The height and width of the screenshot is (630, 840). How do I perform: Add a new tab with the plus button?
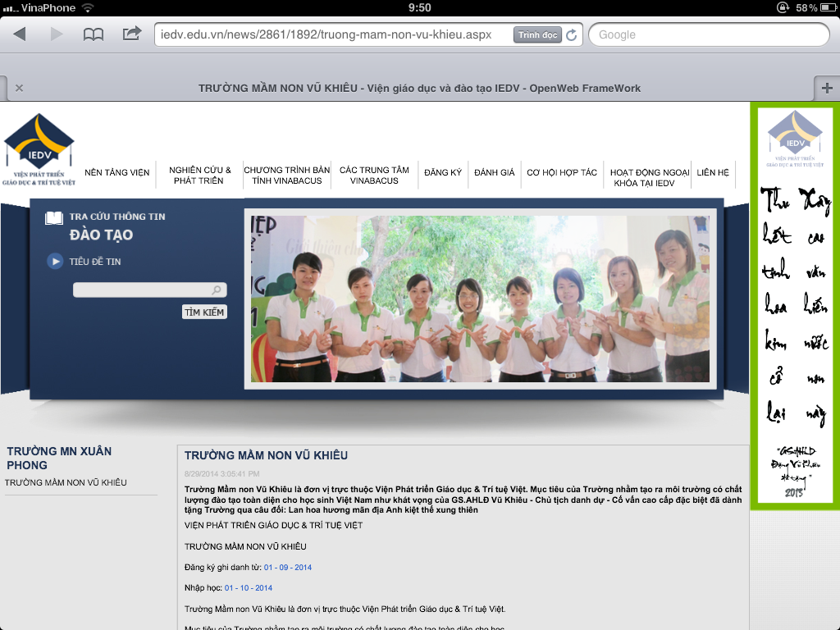[827, 88]
